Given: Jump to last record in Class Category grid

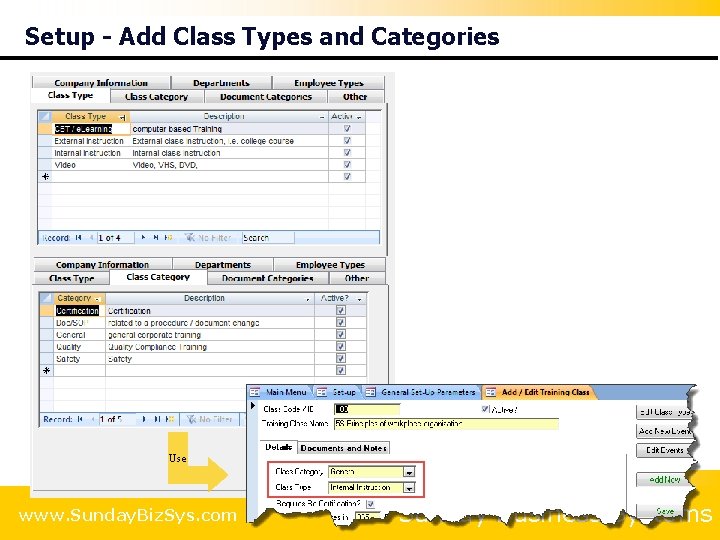Looking at the screenshot, I should pyautogui.click(x=157, y=419).
